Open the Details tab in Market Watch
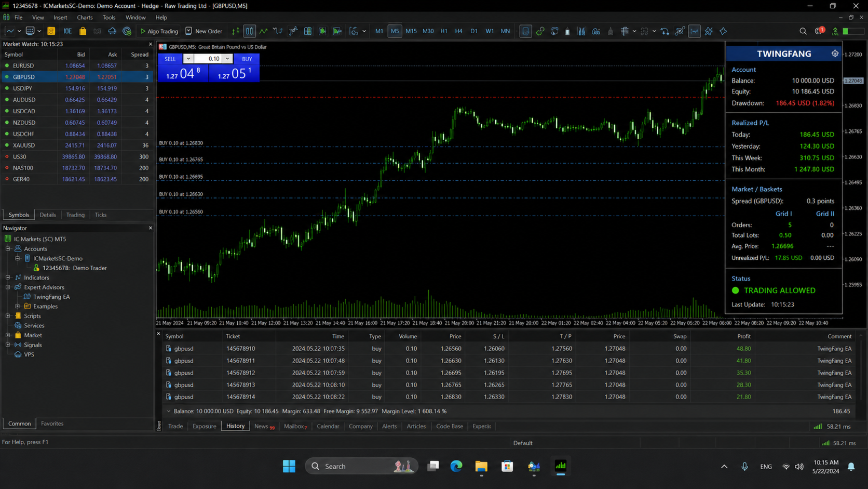The height and width of the screenshot is (489, 868). [x=48, y=215]
